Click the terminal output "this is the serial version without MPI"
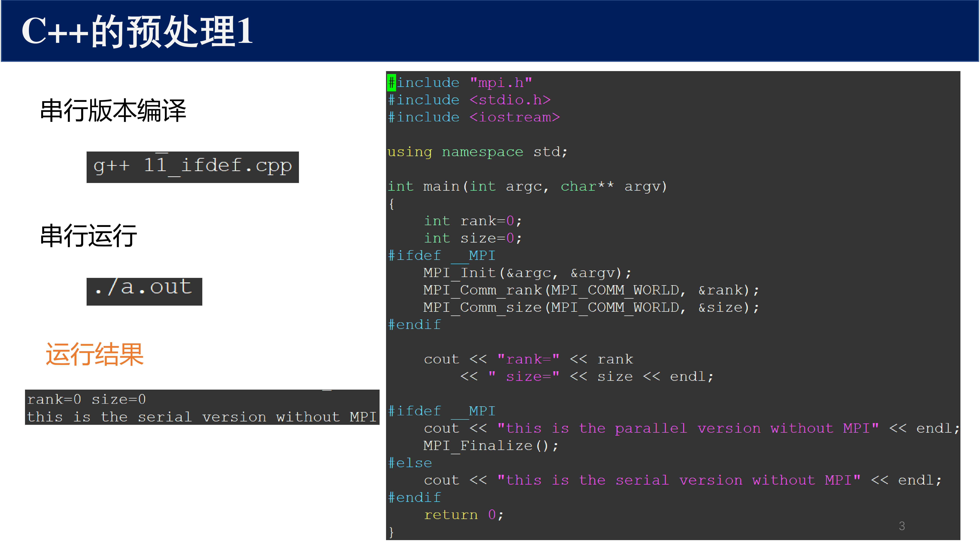This screenshot has height=551, width=980. 202,417
